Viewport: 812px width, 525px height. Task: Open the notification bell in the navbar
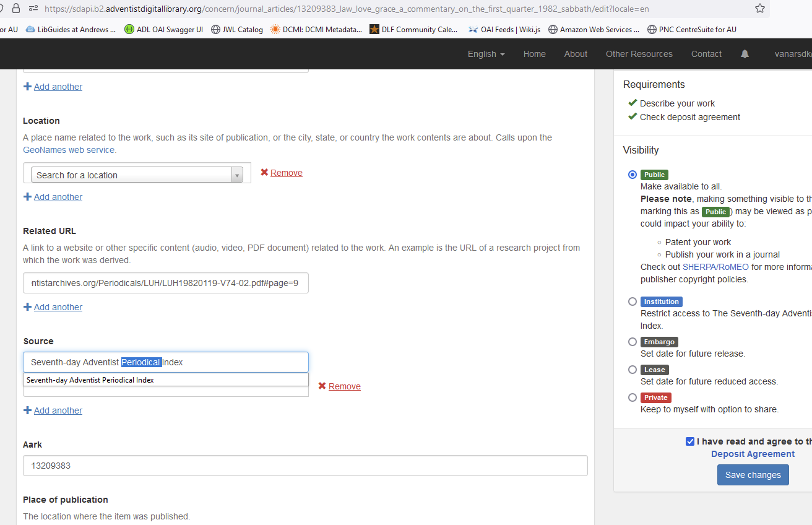click(744, 54)
